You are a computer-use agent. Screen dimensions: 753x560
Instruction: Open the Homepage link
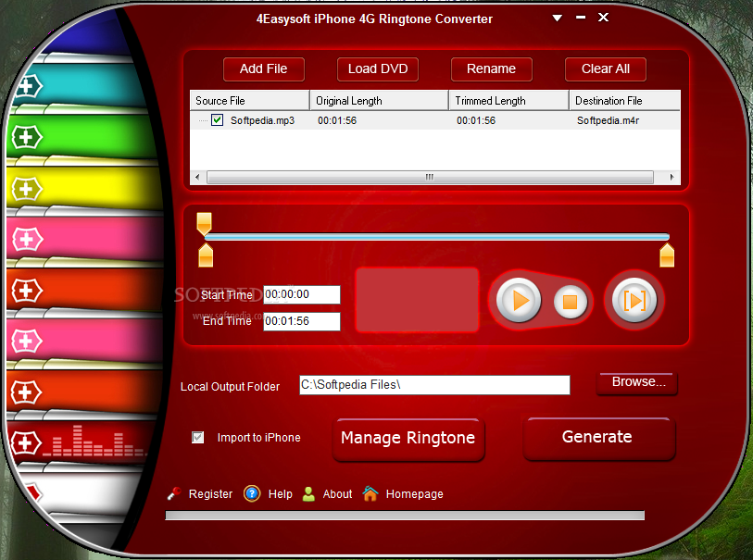(x=414, y=494)
